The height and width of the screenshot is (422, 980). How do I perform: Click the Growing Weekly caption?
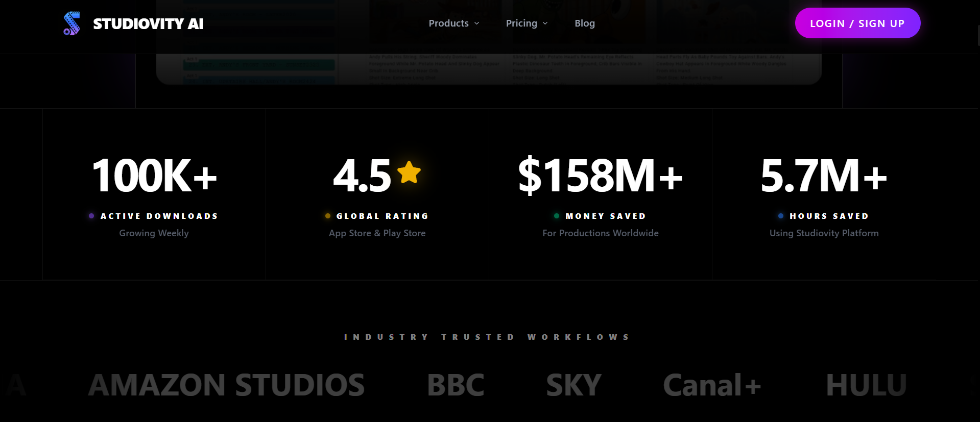pos(154,233)
